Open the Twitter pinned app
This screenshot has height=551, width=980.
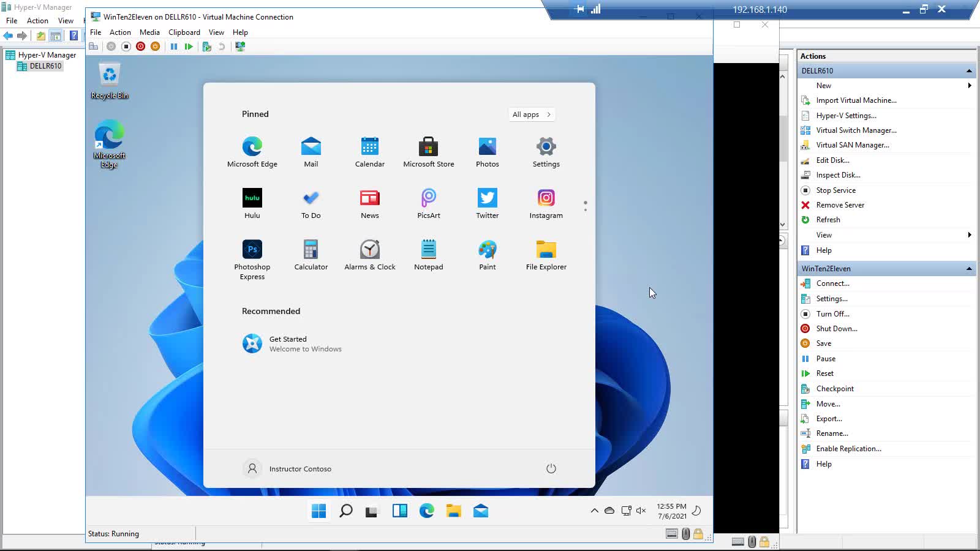[488, 203]
